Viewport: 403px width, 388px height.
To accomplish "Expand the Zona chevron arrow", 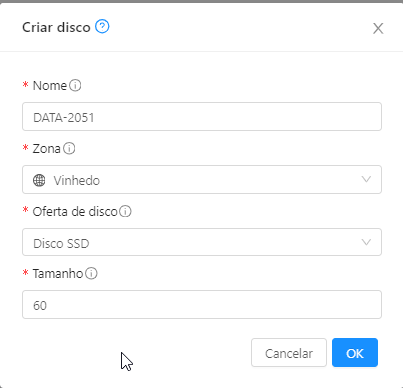I will [x=366, y=179].
